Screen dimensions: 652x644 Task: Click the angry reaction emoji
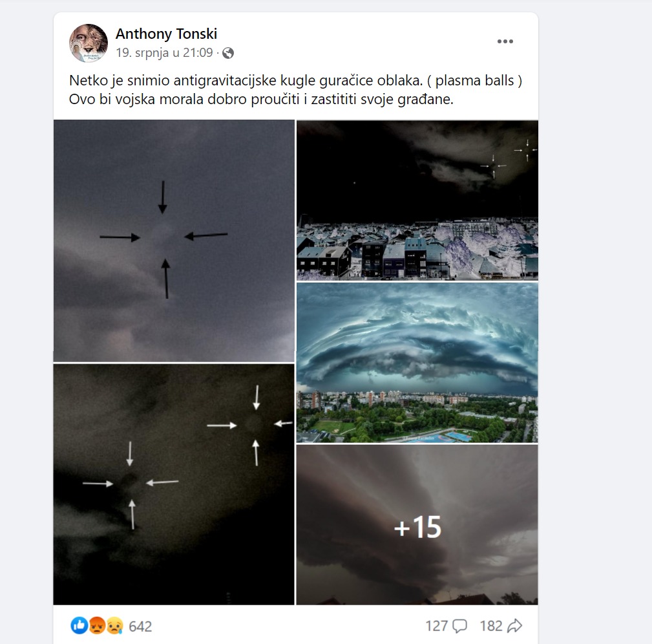pyautogui.click(x=97, y=625)
